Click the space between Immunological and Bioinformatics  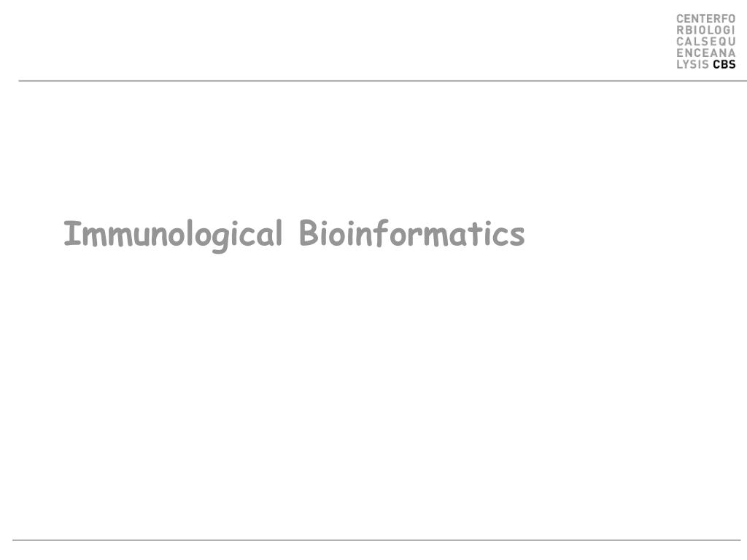(x=291, y=233)
